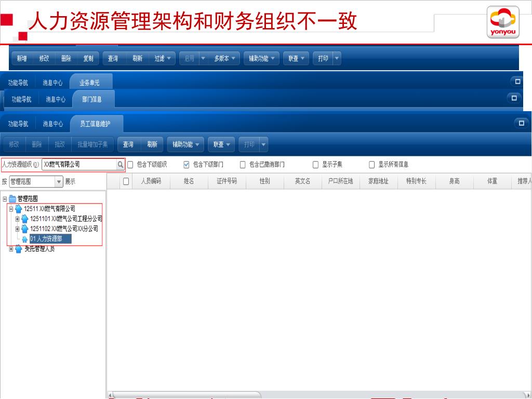This screenshot has width=532, height=399.
Task: Enable 显示所有信息 checkbox
Action: tap(372, 165)
